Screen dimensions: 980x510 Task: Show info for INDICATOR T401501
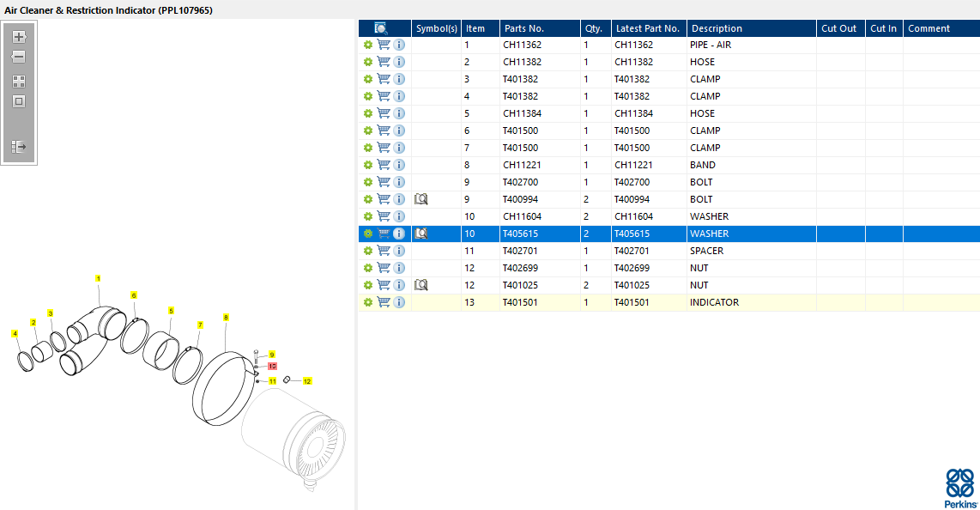pos(399,302)
